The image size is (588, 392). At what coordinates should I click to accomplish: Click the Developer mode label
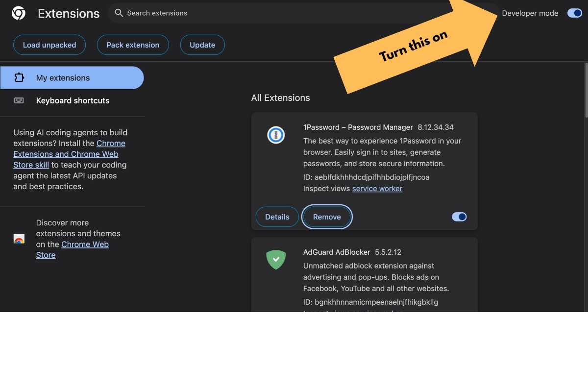(x=530, y=13)
